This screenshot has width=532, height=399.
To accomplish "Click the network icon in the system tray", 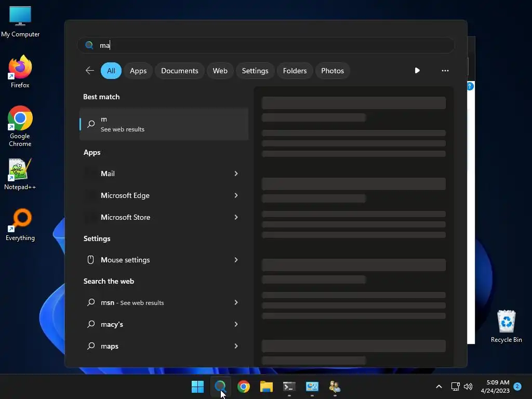I will [455, 387].
